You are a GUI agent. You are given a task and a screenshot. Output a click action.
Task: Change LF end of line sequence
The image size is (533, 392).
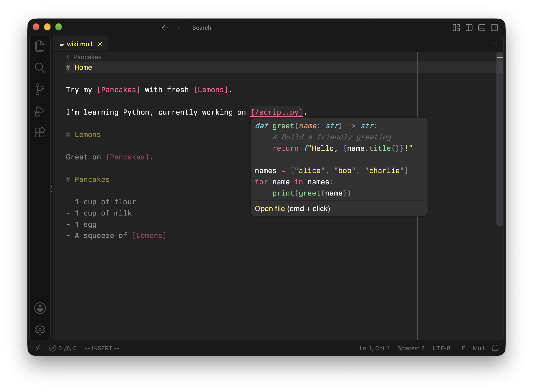pyautogui.click(x=461, y=348)
